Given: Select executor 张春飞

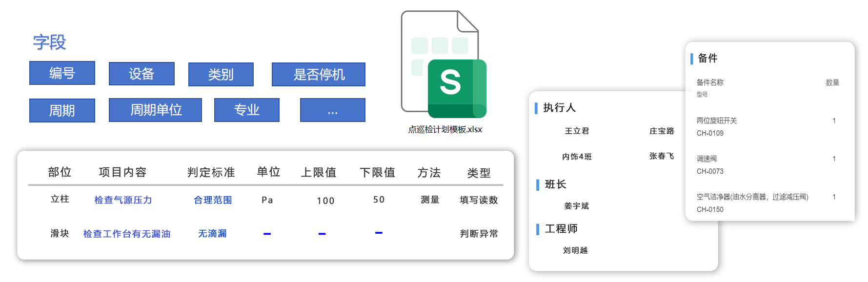Looking at the screenshot, I should coord(661,156).
